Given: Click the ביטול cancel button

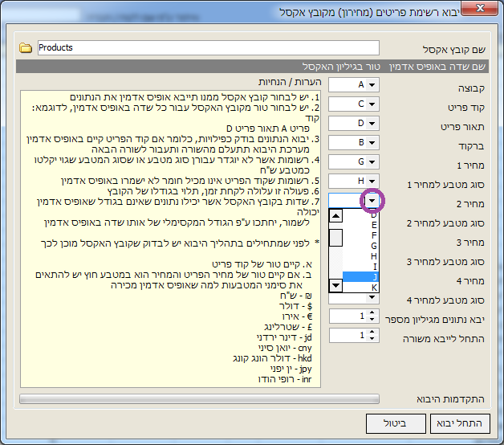Looking at the screenshot, I should (396, 423).
